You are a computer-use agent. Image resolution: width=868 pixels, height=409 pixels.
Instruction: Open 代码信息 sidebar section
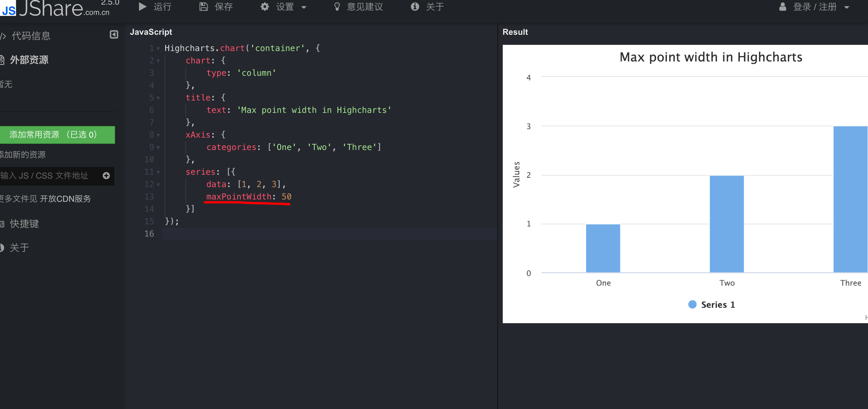(x=31, y=36)
